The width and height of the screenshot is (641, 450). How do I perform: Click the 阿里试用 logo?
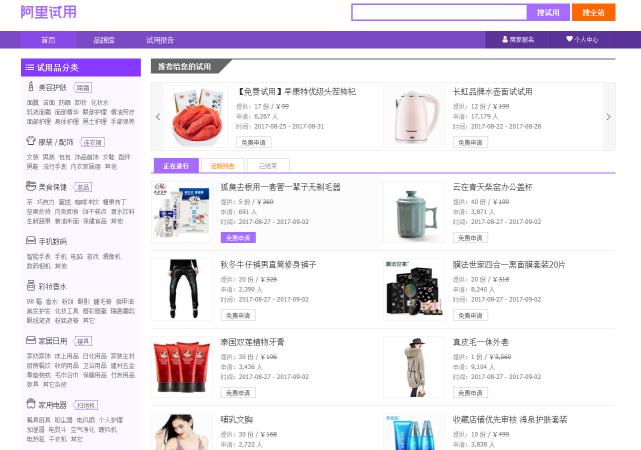pyautogui.click(x=48, y=13)
